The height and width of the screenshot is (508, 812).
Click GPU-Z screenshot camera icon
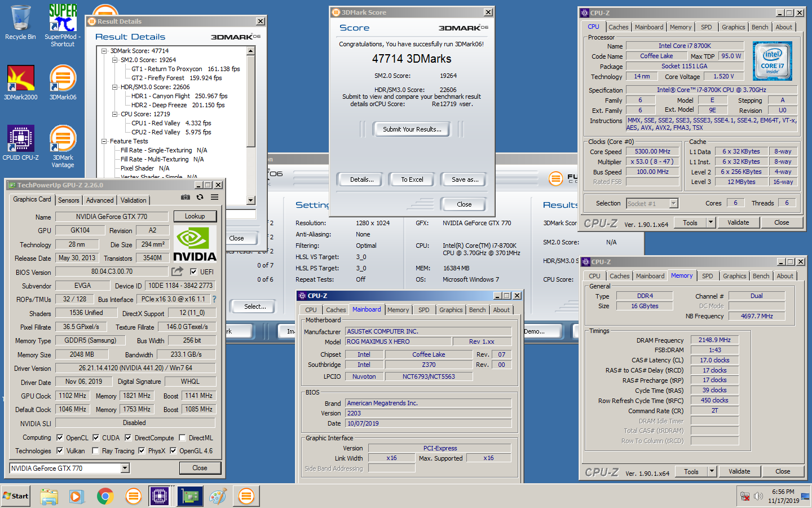[185, 197]
